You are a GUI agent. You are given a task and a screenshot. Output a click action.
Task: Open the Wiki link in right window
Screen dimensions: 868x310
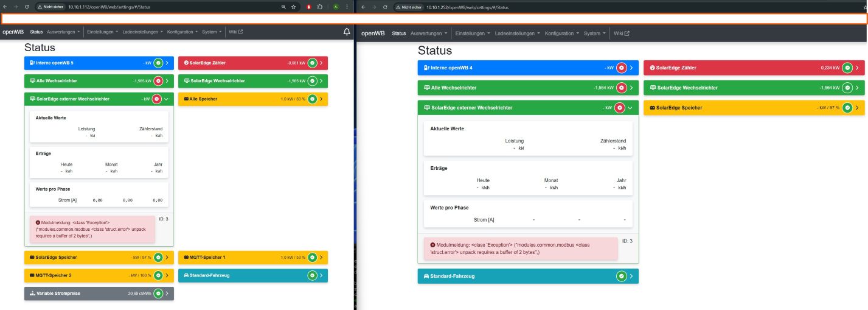622,33
